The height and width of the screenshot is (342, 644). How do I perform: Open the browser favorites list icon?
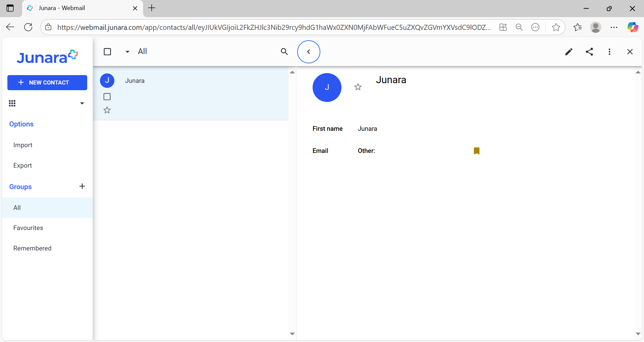tap(578, 27)
